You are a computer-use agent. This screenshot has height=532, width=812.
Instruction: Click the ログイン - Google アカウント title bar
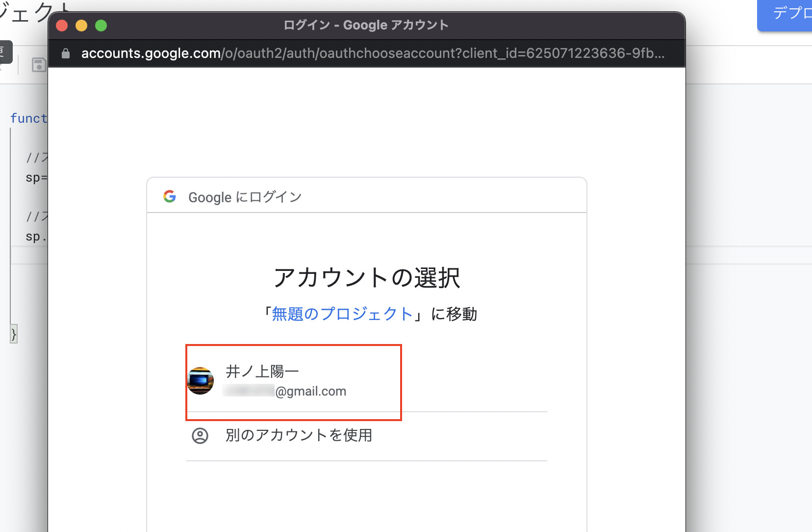[366, 25]
